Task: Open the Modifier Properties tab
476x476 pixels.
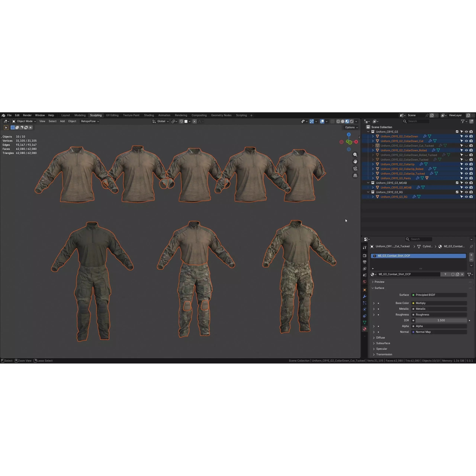Action: coord(365,296)
